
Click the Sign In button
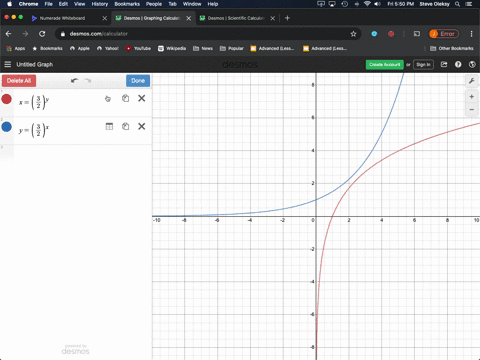coord(423,64)
